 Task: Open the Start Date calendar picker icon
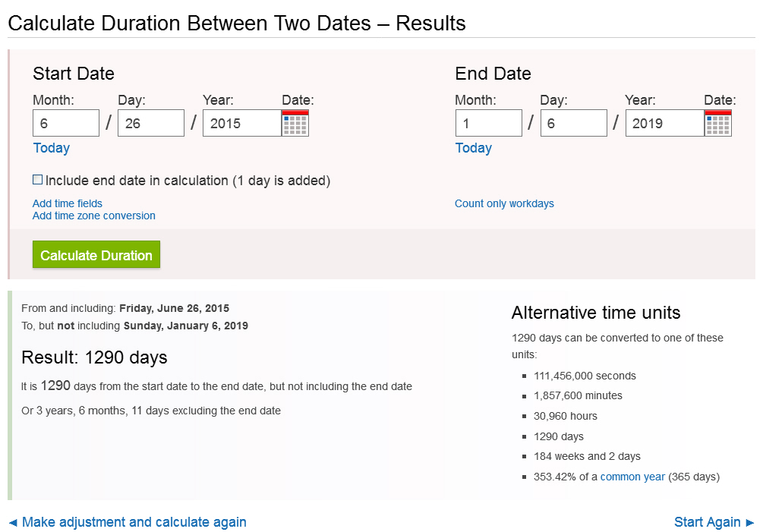point(295,123)
